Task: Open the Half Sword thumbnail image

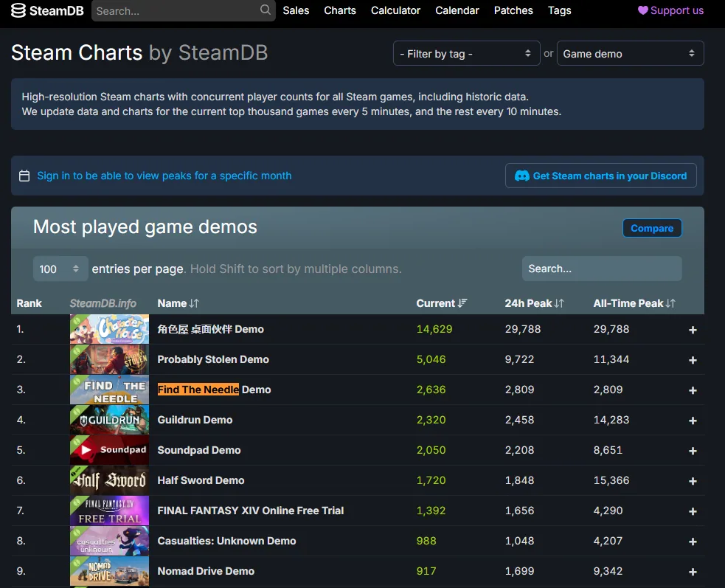Action: (109, 480)
